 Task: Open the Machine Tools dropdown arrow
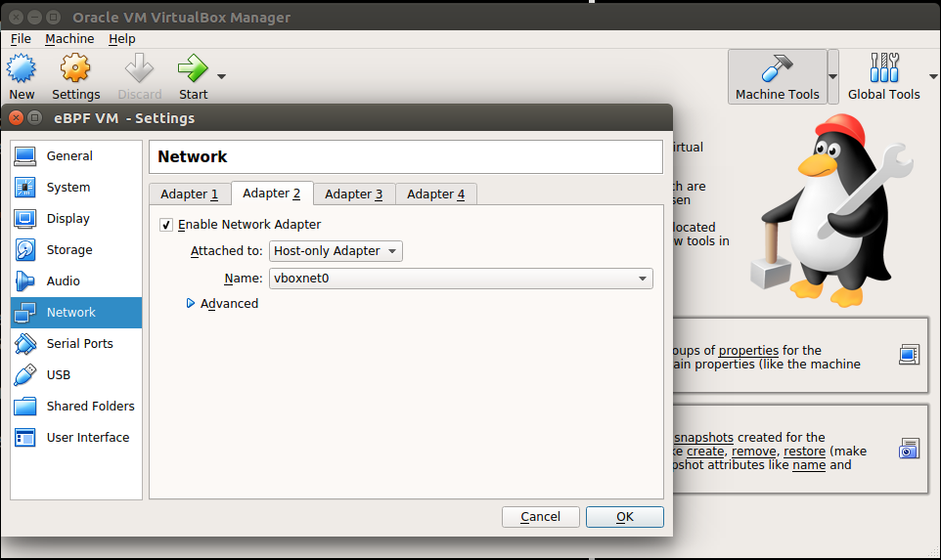[832, 77]
